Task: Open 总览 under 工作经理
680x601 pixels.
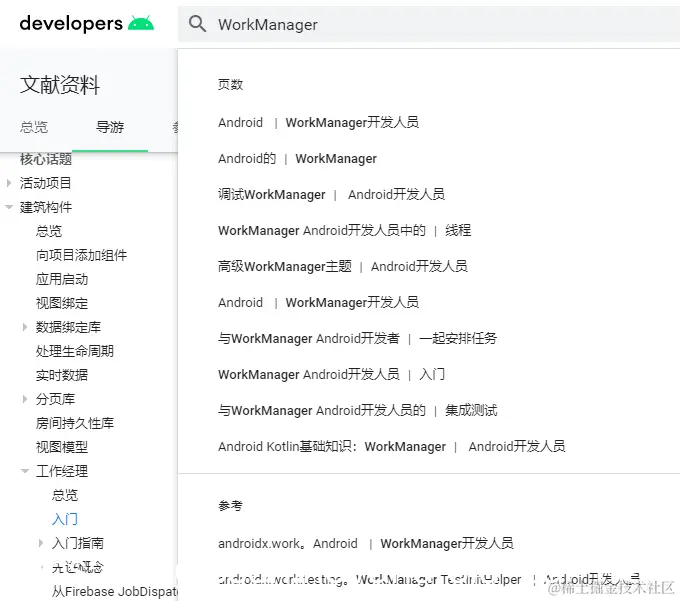Action: click(x=65, y=495)
